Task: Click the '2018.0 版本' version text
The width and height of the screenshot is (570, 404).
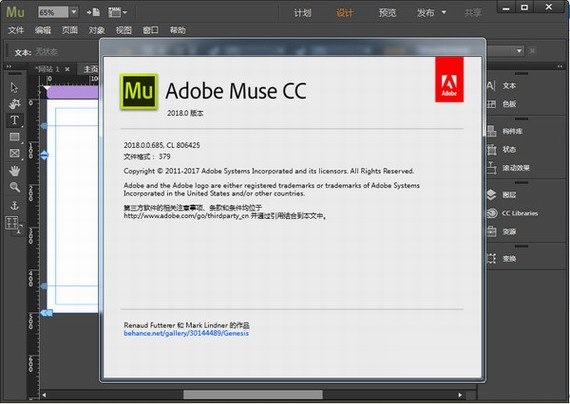Action: (185, 113)
